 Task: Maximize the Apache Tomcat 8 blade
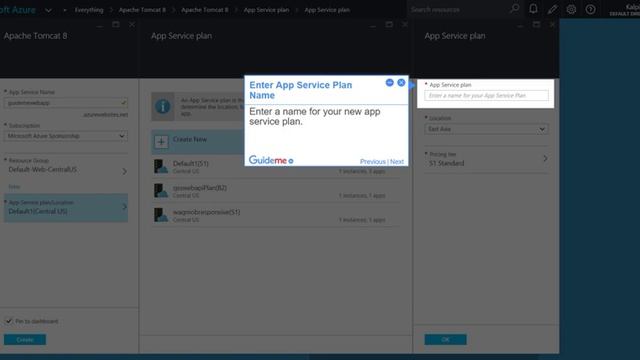pos(116,25)
